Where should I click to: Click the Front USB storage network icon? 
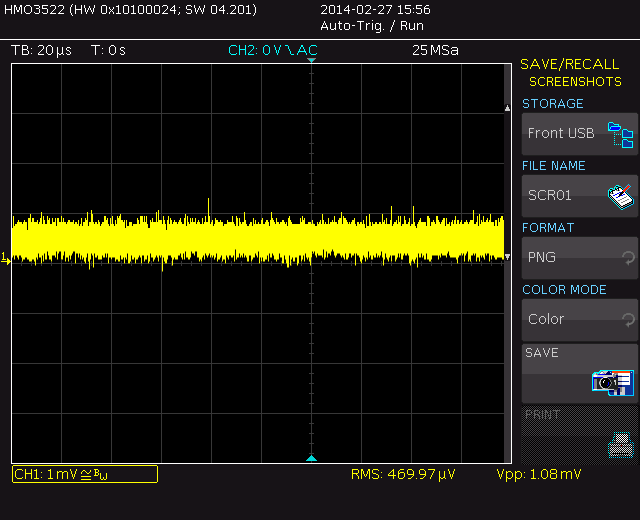point(621,133)
